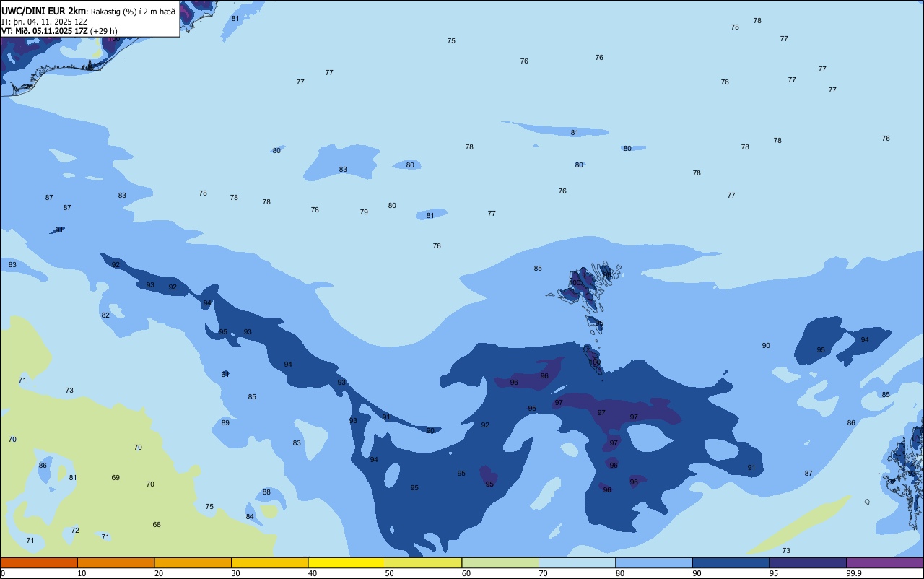Image resolution: width=924 pixels, height=579 pixels.
Task: Click the legend tick label "0"
Action: click(x=3, y=573)
